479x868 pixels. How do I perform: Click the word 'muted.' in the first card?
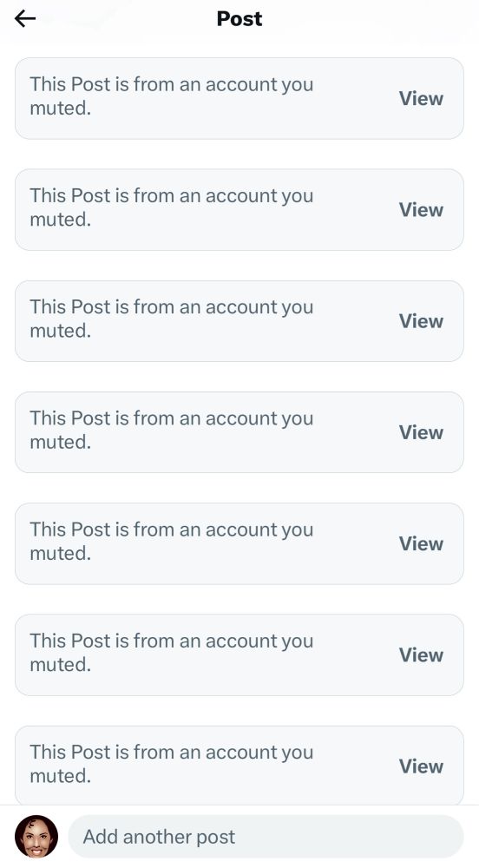(60, 108)
